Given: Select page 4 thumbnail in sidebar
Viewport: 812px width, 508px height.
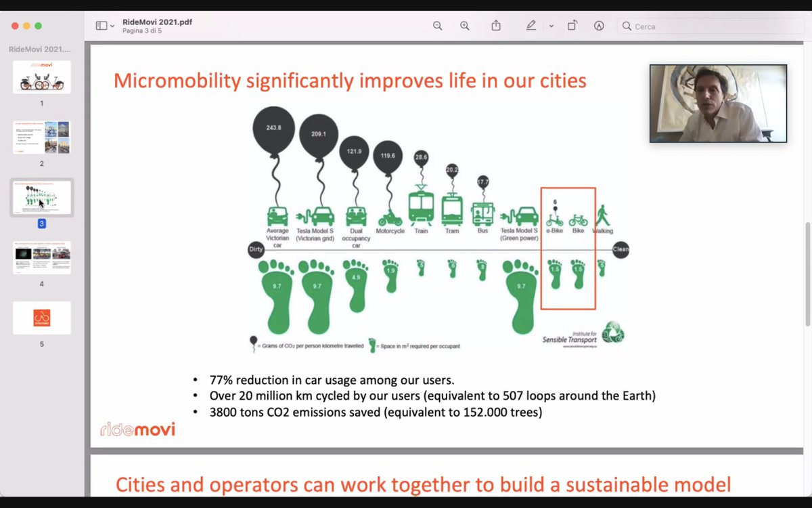Looking at the screenshot, I should pos(42,257).
